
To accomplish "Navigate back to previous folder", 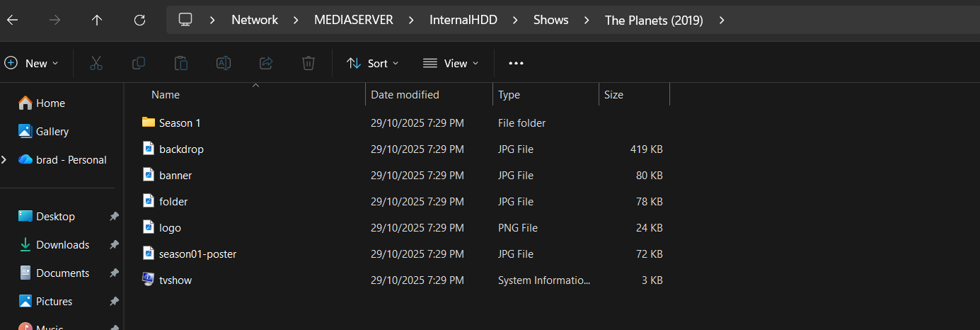I will tap(12, 20).
